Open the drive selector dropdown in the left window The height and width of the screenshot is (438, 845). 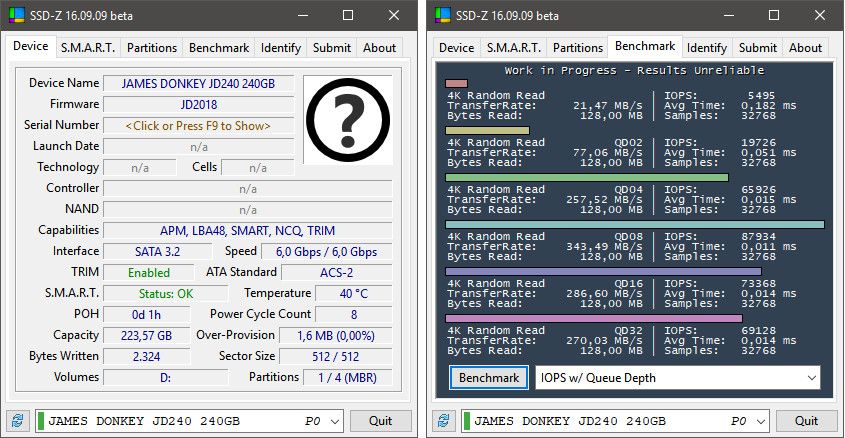click(189, 421)
